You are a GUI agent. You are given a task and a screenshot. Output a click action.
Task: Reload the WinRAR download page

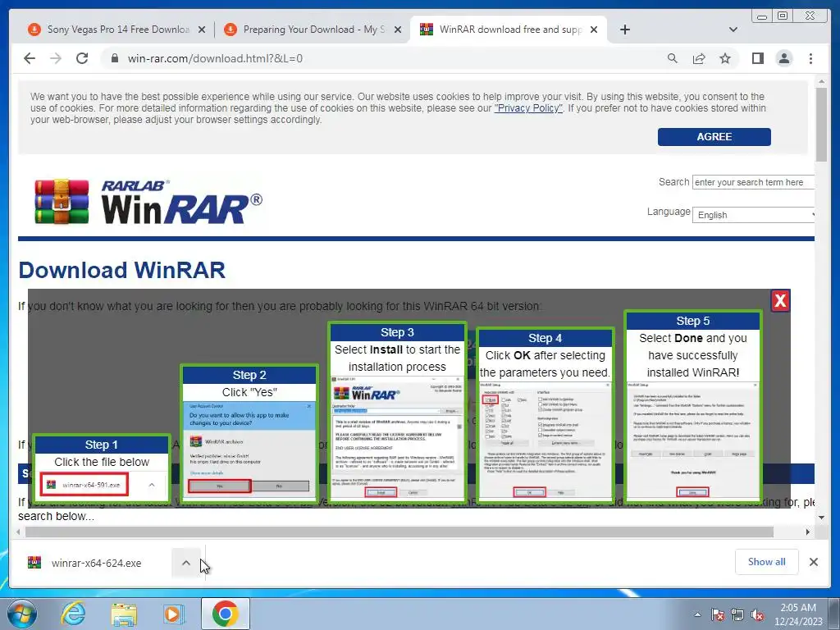click(x=82, y=58)
